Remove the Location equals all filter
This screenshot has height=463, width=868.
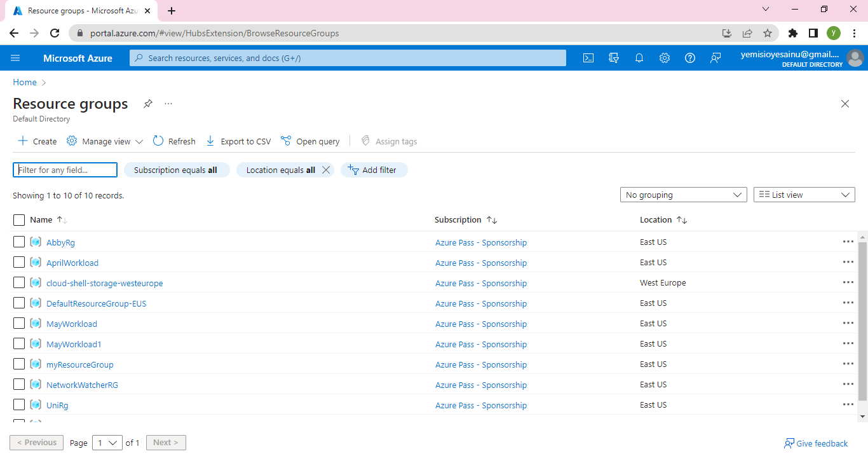point(326,170)
